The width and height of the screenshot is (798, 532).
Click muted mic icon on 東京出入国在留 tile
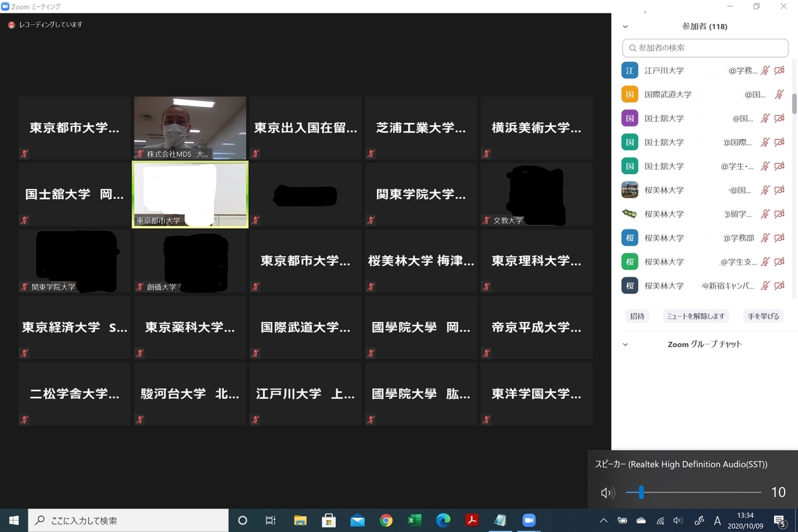pos(255,154)
